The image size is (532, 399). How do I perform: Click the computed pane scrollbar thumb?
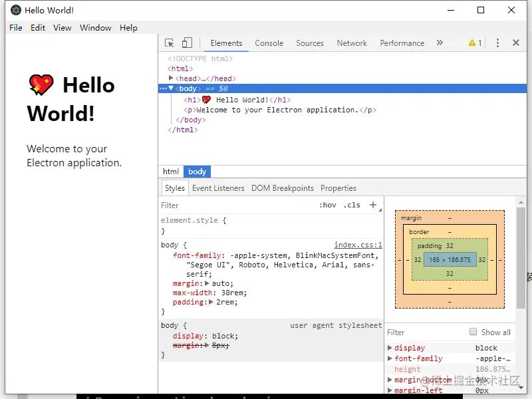[x=521, y=257]
